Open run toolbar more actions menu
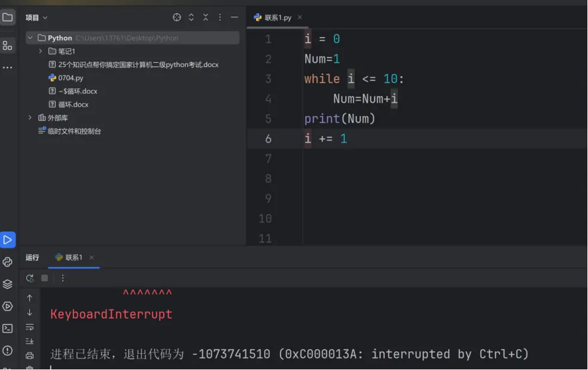 point(63,278)
